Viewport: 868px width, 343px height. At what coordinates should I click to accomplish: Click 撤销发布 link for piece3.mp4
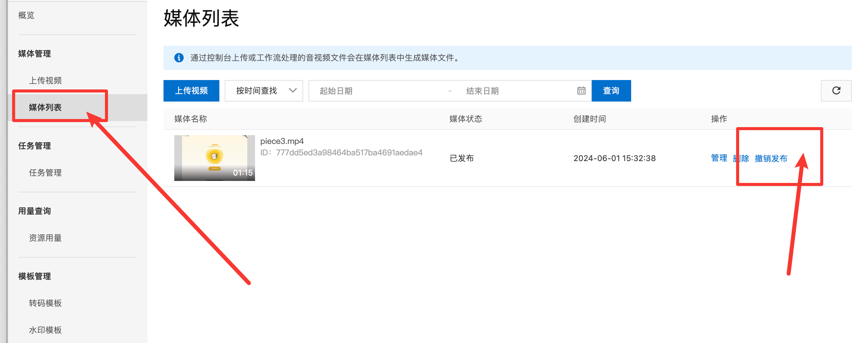771,158
